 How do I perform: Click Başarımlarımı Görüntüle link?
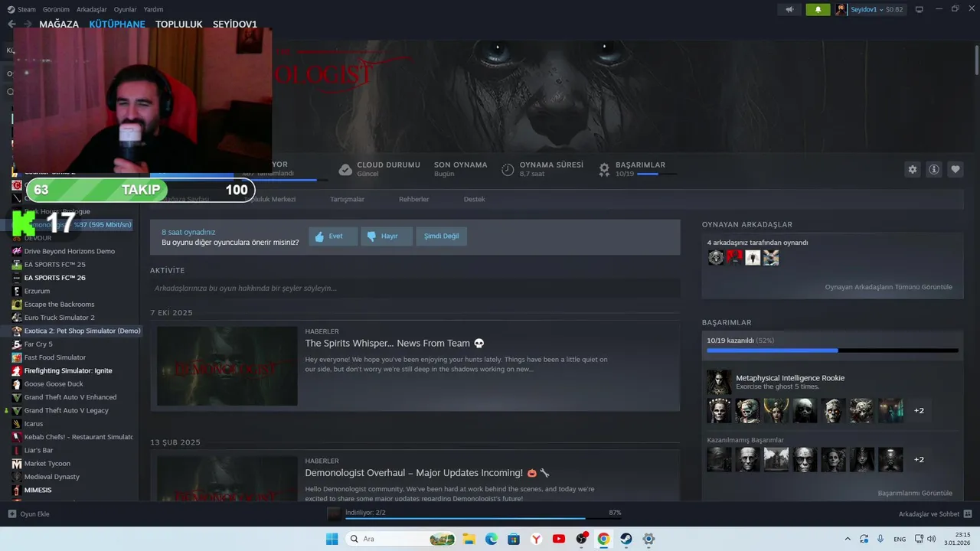pyautogui.click(x=915, y=493)
